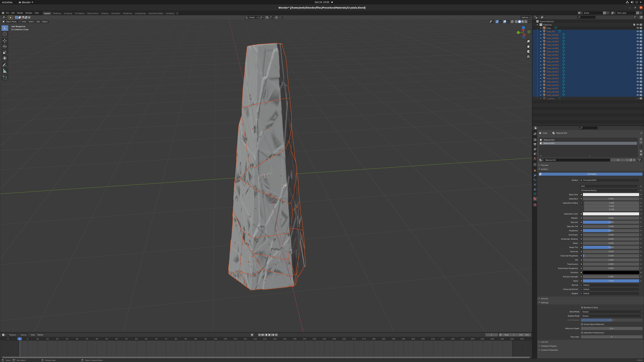
Task: Select the Move tool
Action: 5,41
